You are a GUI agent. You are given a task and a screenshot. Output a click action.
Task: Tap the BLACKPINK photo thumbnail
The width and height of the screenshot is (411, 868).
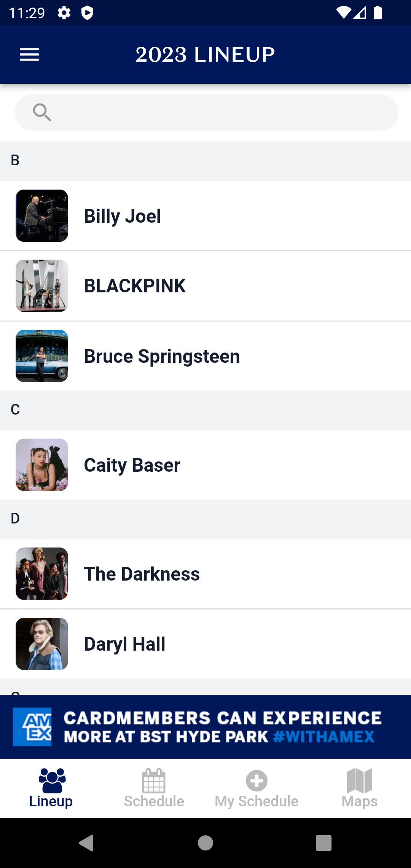pos(42,286)
